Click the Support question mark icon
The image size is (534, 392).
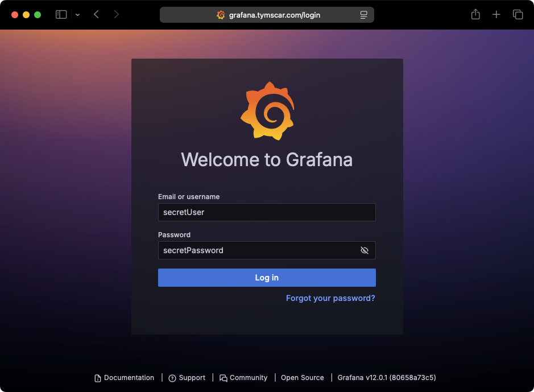tap(172, 378)
